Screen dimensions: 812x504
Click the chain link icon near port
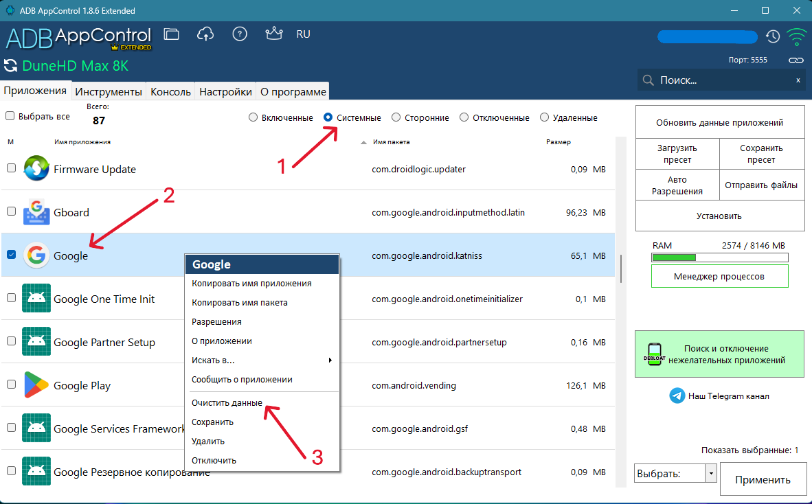pyautogui.click(x=796, y=60)
